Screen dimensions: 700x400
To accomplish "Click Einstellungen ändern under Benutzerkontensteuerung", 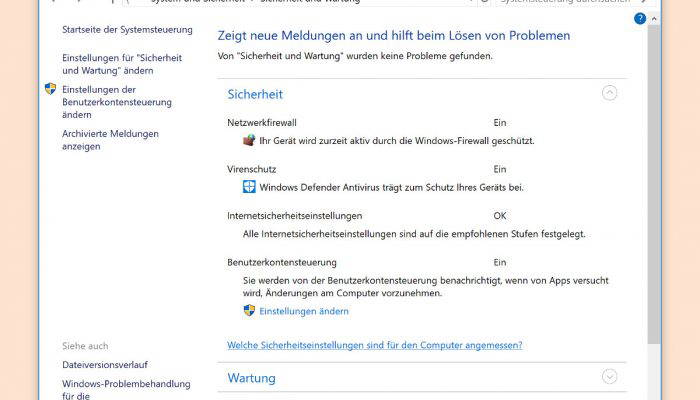I will click(x=304, y=311).
